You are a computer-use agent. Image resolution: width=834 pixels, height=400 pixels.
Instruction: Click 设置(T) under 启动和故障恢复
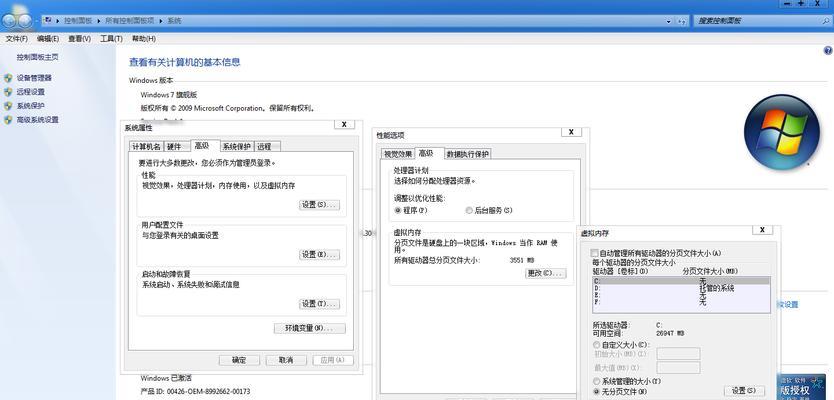319,304
